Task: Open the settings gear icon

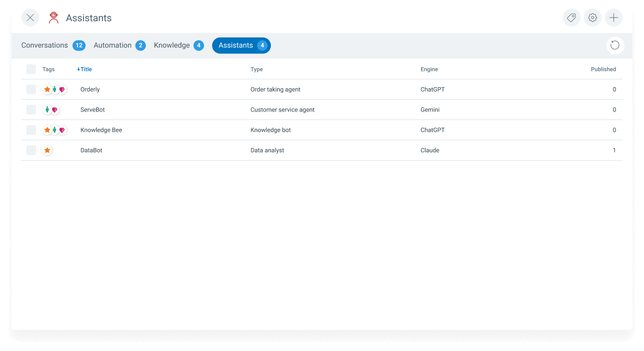Action: coord(592,17)
